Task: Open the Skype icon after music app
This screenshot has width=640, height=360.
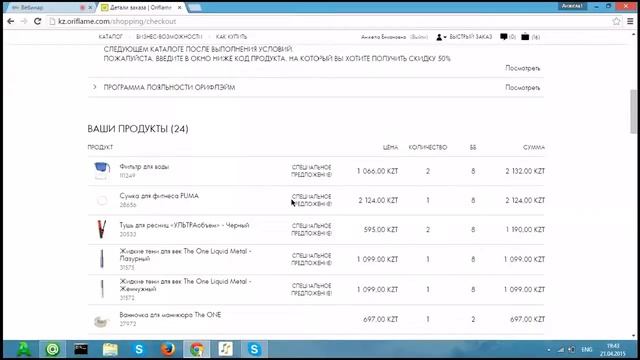Action: (x=254, y=349)
